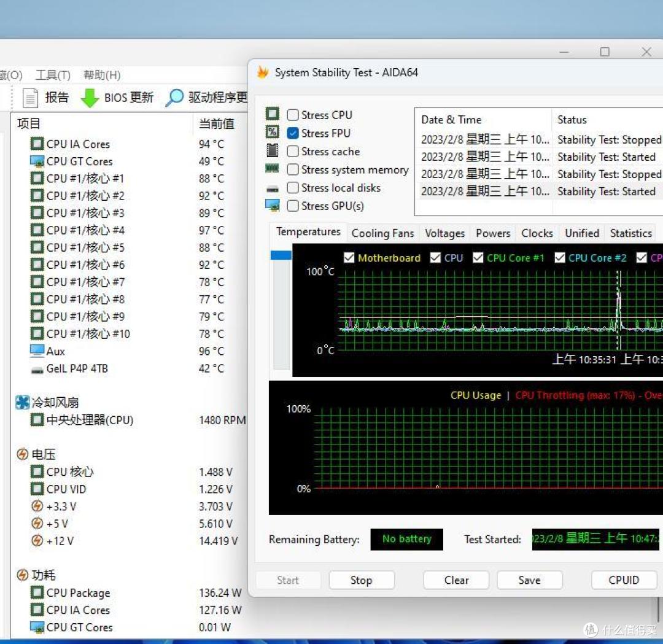Toggle the Motherboard graph line checkbox
This screenshot has height=644, width=663.
point(349,257)
